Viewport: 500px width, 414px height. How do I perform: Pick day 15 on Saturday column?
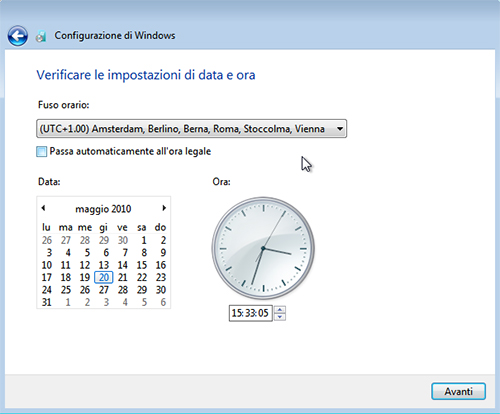click(142, 265)
